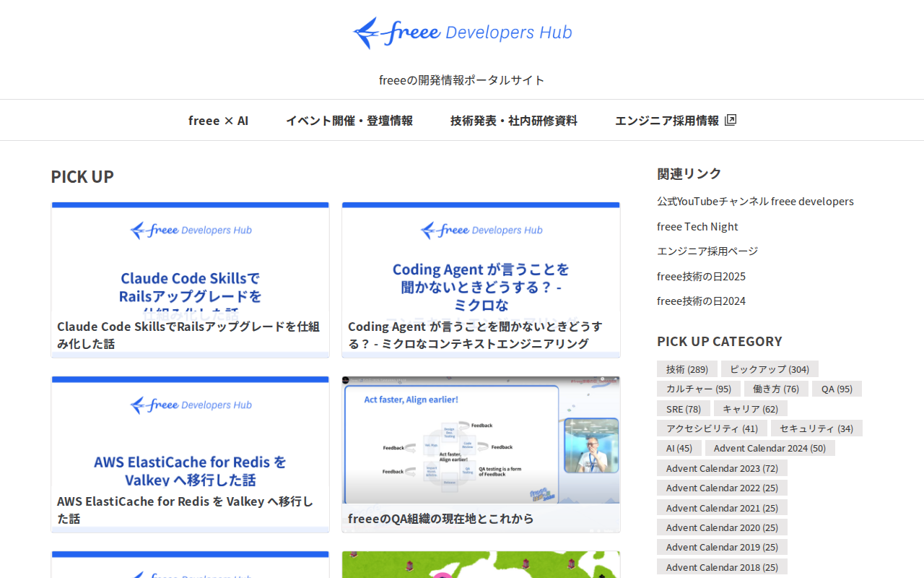Select the キャリア (62) category tag
924x578 pixels.
pos(751,409)
